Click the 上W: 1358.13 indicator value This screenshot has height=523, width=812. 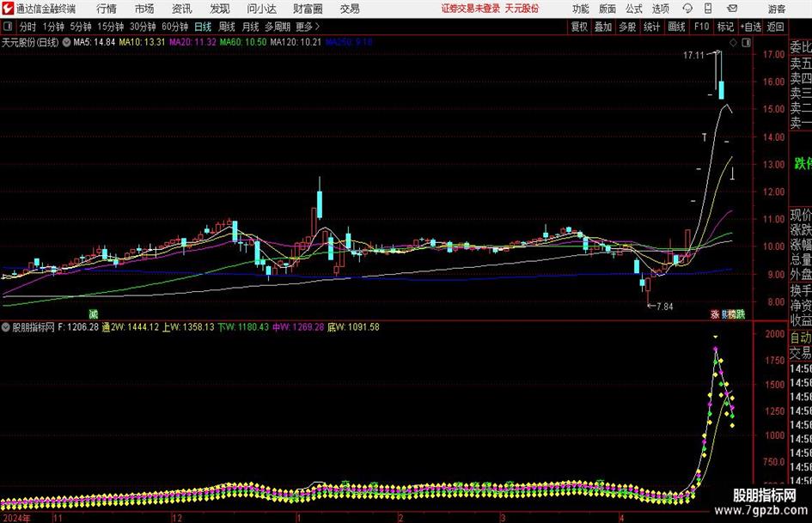click(188, 327)
